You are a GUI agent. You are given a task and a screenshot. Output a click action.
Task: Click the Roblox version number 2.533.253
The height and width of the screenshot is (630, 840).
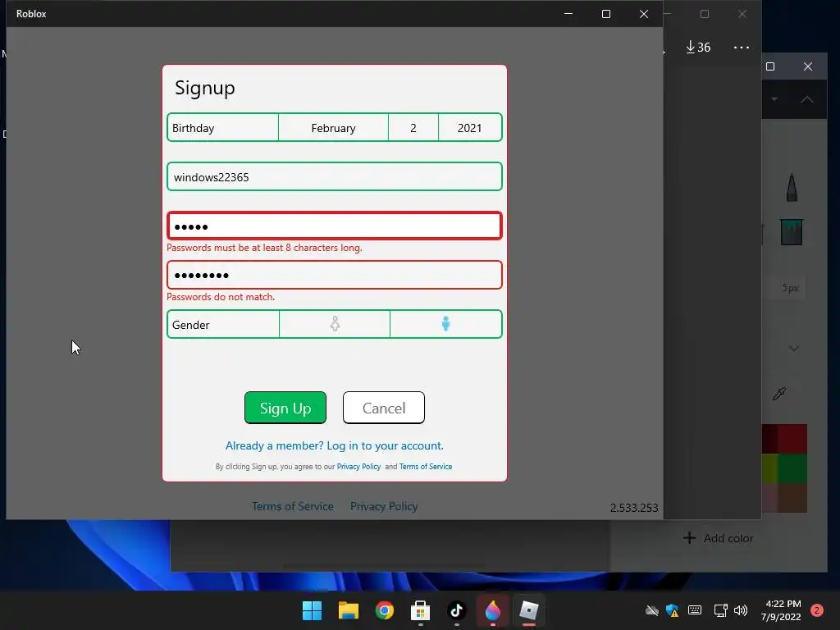click(x=634, y=508)
